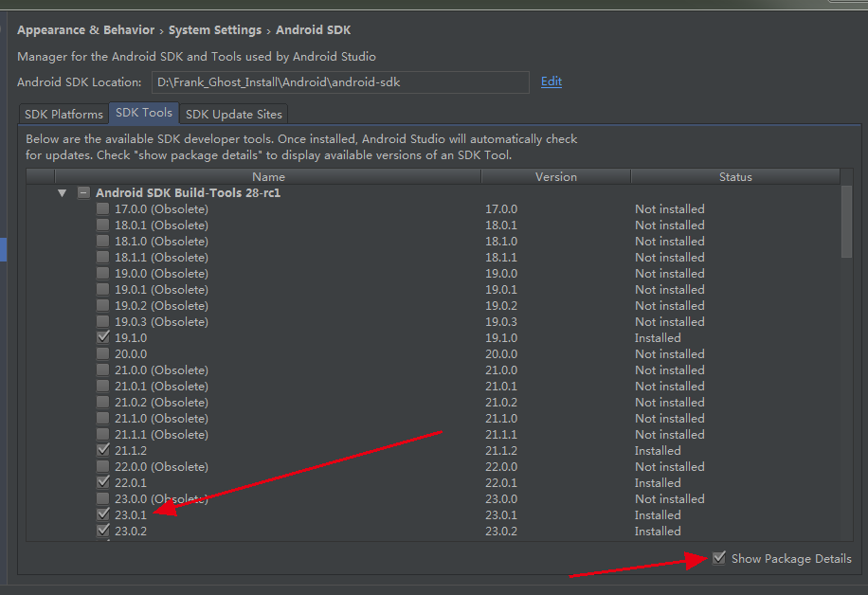Check the 18.0.1 (Obsolete) checkbox

point(103,225)
